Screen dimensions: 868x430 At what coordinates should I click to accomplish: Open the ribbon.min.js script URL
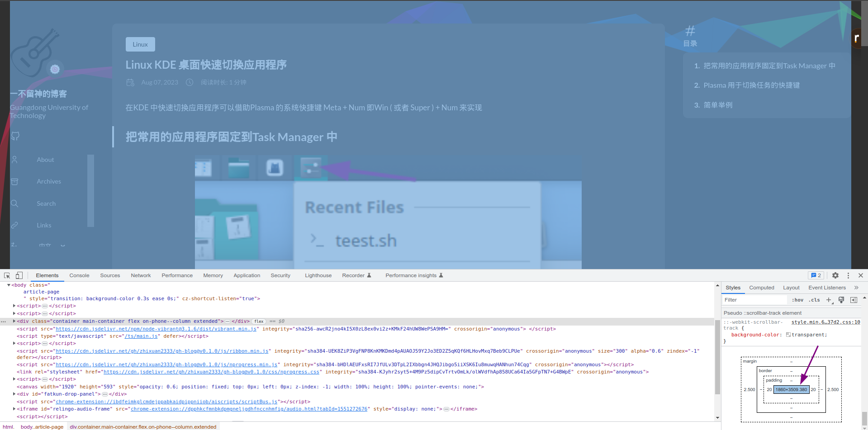click(162, 351)
